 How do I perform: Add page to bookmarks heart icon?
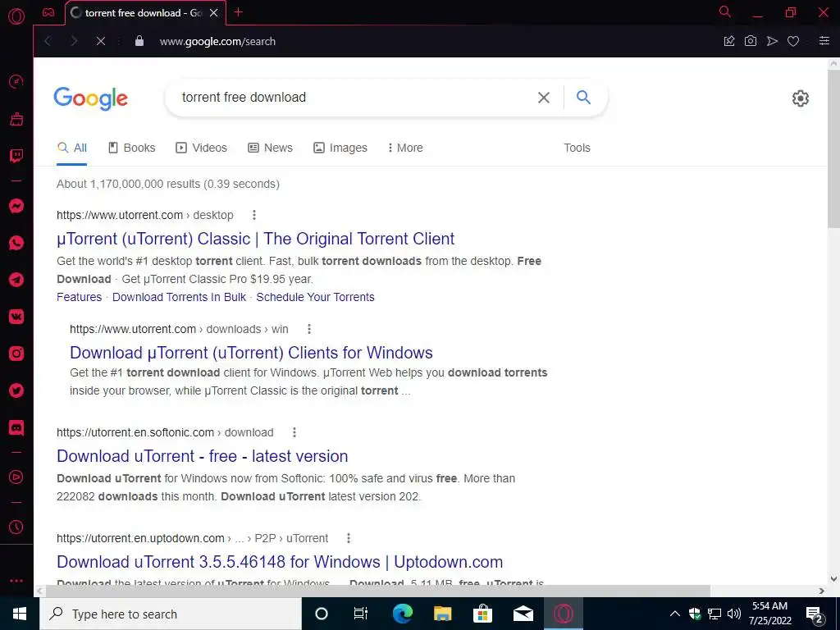pyautogui.click(x=793, y=41)
